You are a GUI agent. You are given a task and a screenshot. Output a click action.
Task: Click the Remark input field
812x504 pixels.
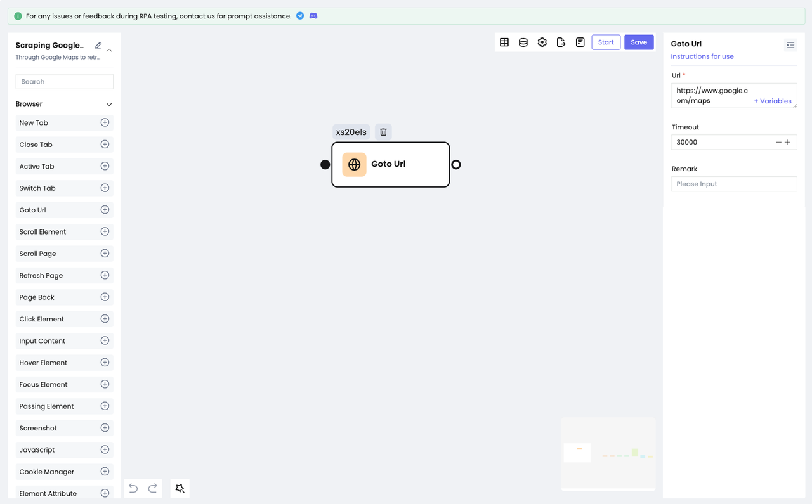(x=734, y=184)
